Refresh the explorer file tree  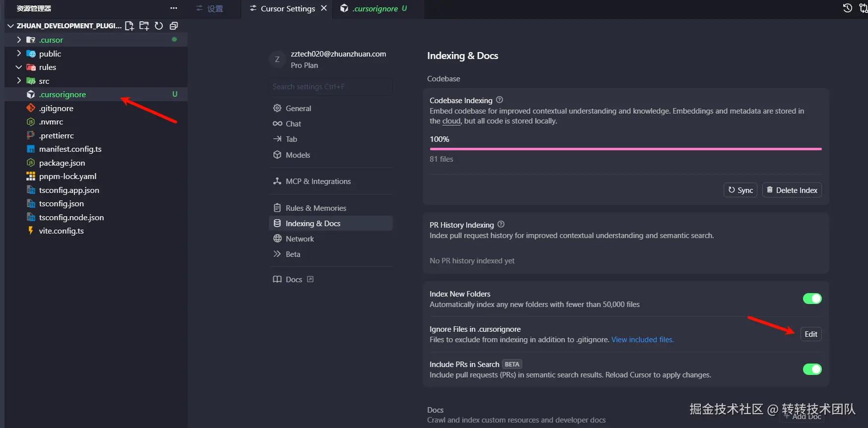pyautogui.click(x=159, y=26)
